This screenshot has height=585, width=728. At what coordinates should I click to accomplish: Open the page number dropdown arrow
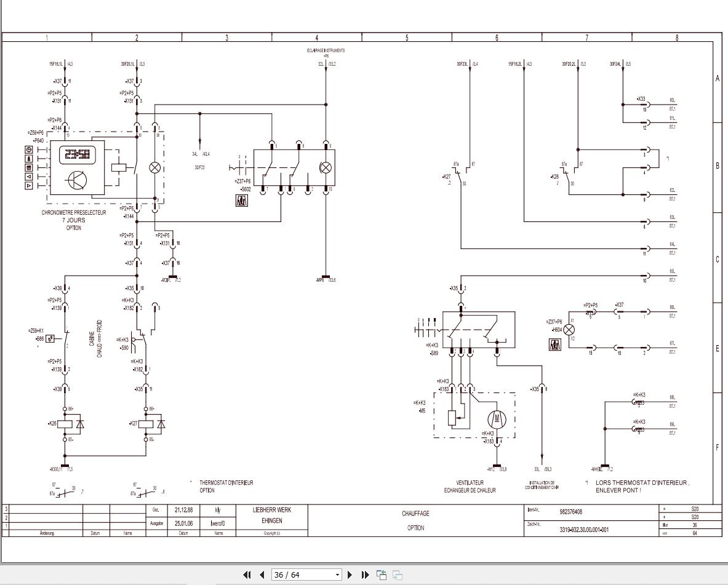[x=337, y=575]
